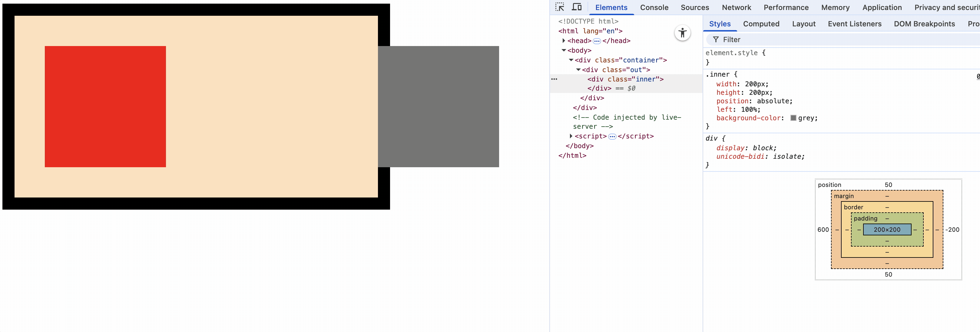Open the Application tab
980x332 pixels.
tap(882, 8)
